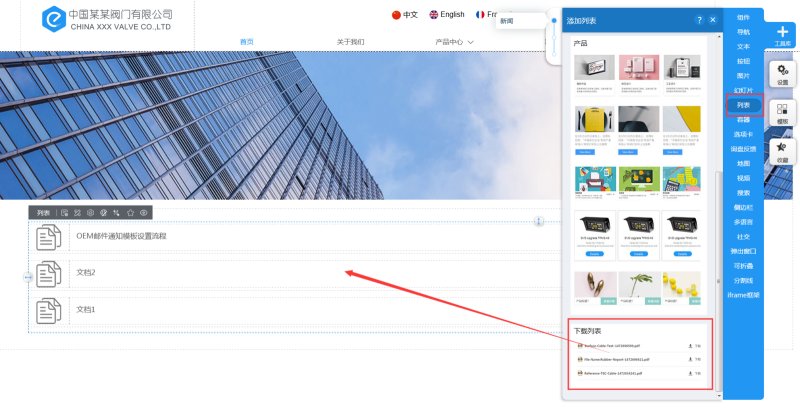Open the 模板 templates icon
The height and width of the screenshot is (408, 800).
[782, 112]
